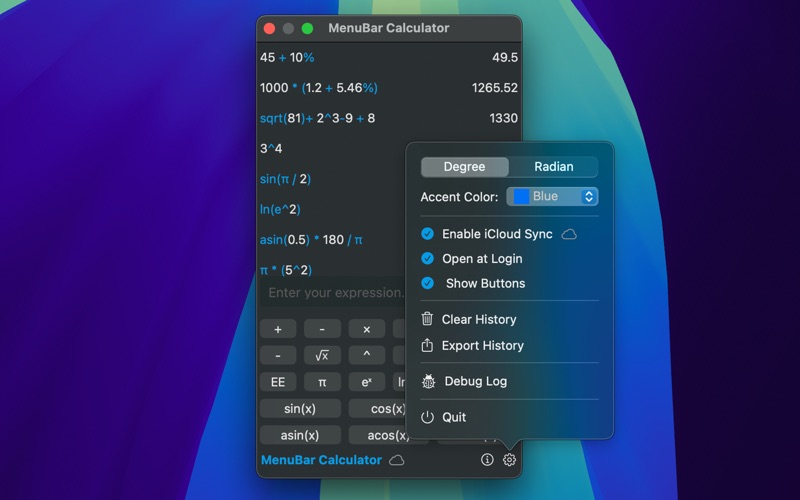
Task: Select history entry asin(0.5) * 180 / π
Action: [311, 240]
